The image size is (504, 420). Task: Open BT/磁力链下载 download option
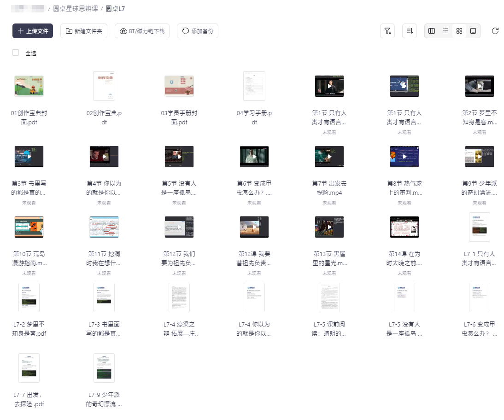click(142, 31)
